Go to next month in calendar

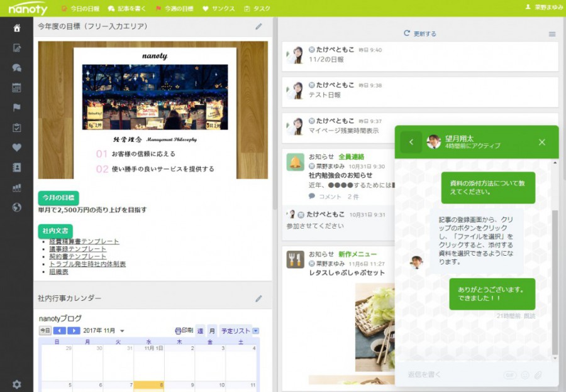pyautogui.click(x=74, y=330)
